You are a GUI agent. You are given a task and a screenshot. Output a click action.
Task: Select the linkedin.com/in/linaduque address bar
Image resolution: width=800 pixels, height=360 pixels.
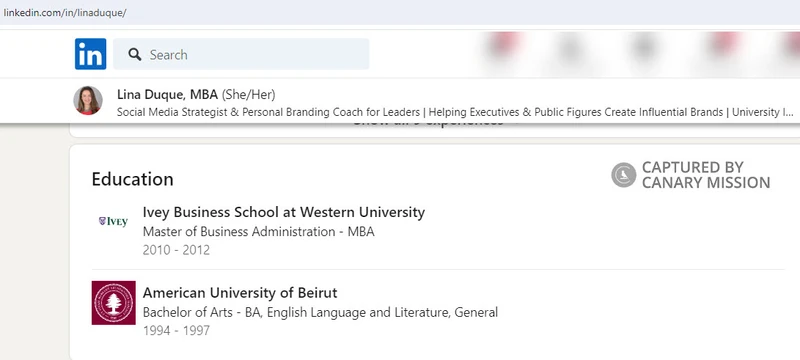tap(65, 13)
